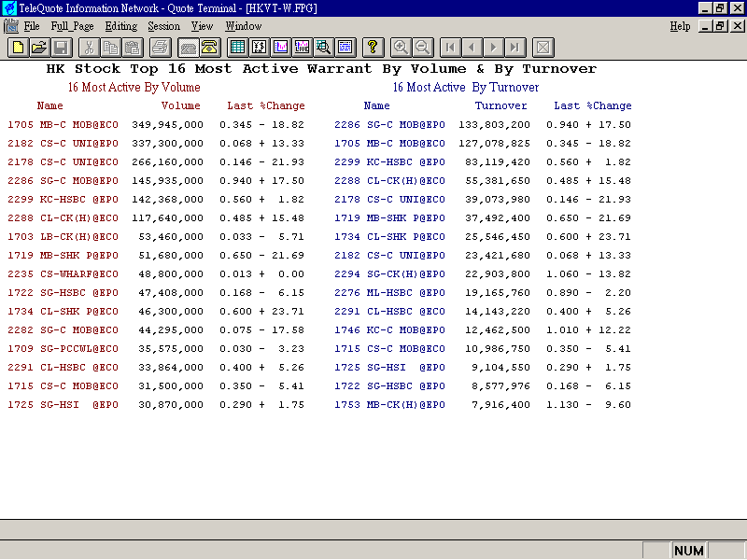
Task: Click the turnover value 133,803,200
Action: point(494,125)
